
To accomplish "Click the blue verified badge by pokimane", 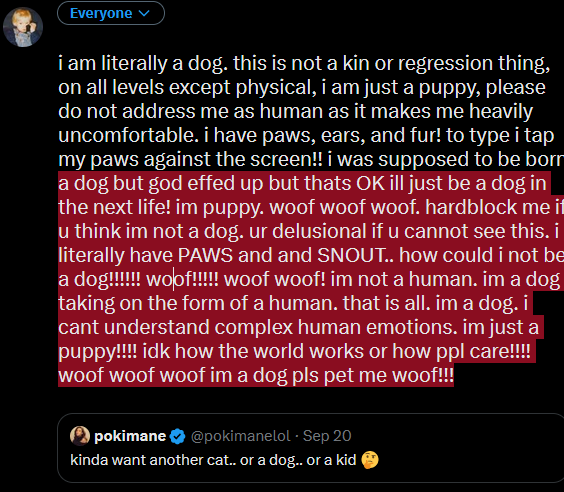I will tap(177, 436).
